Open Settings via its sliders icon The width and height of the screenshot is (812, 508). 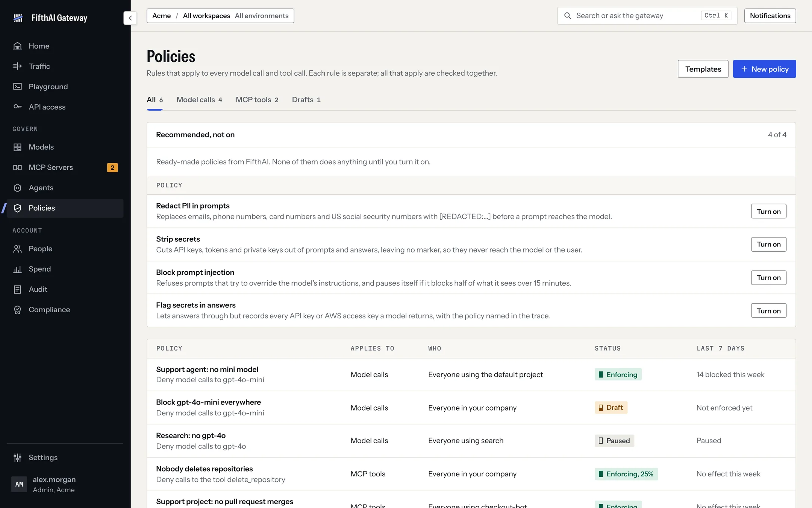pyautogui.click(x=17, y=458)
